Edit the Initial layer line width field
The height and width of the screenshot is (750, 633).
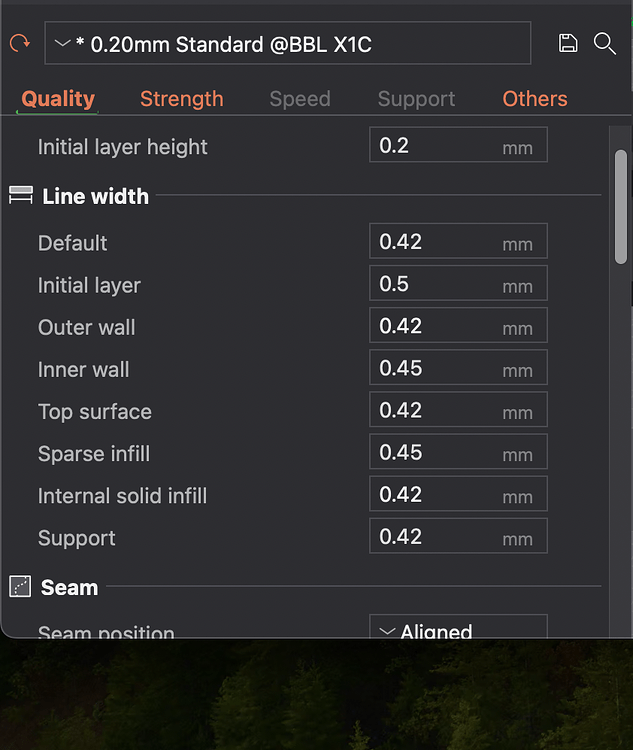pos(458,283)
